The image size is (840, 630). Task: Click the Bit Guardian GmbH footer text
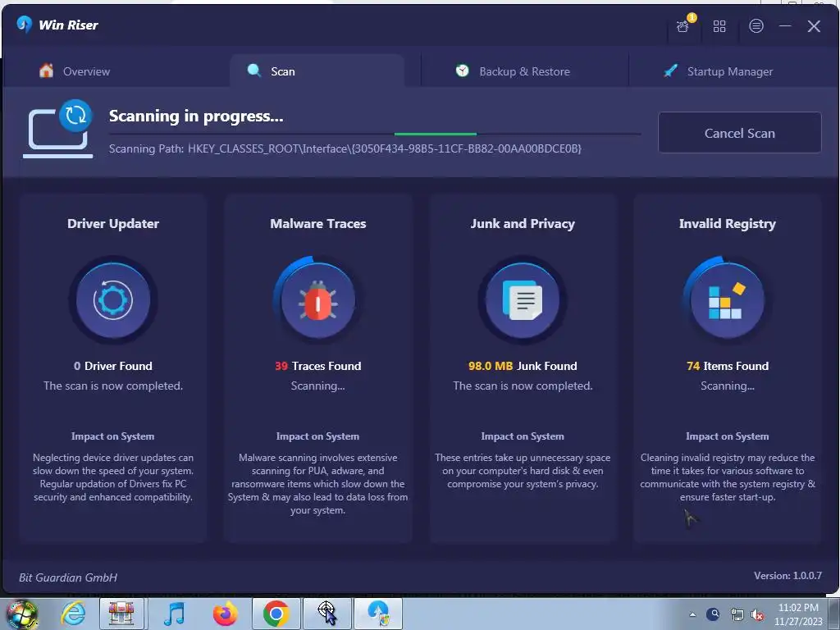68,577
